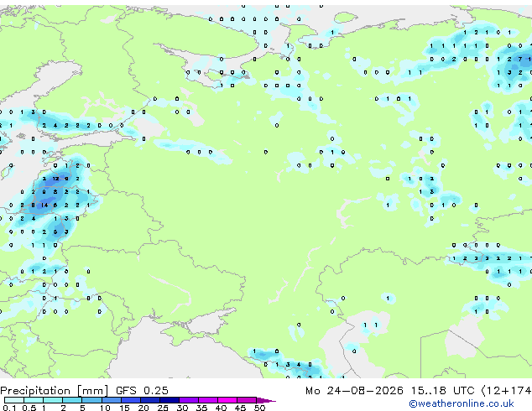Screen dimensions: 532x411
Task: Select the 10–15 mm legend color swatch
Action: 112,400
